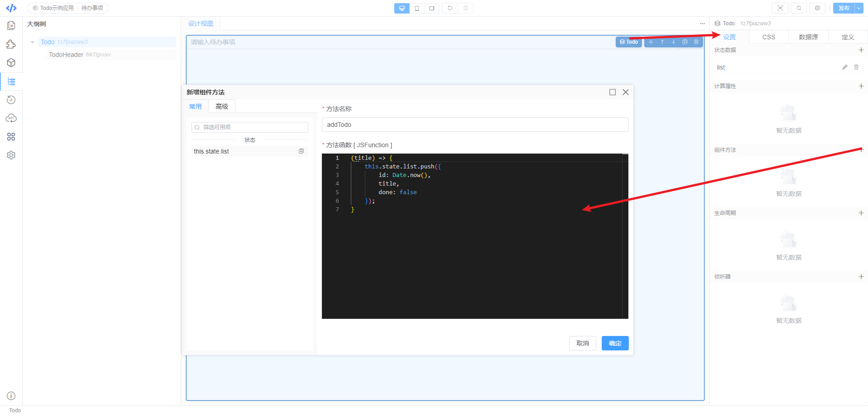Click the redo arrow in top toolbar

(466, 8)
